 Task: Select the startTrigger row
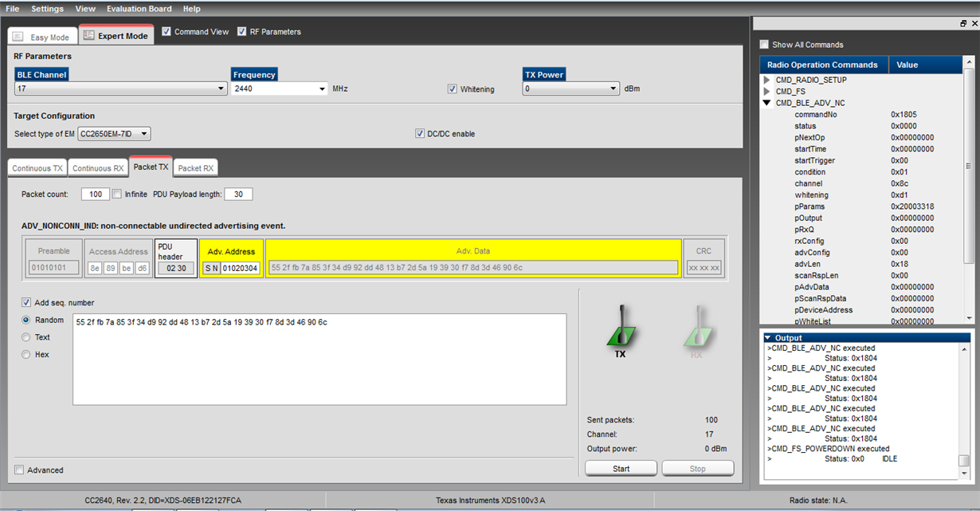pyautogui.click(x=862, y=160)
